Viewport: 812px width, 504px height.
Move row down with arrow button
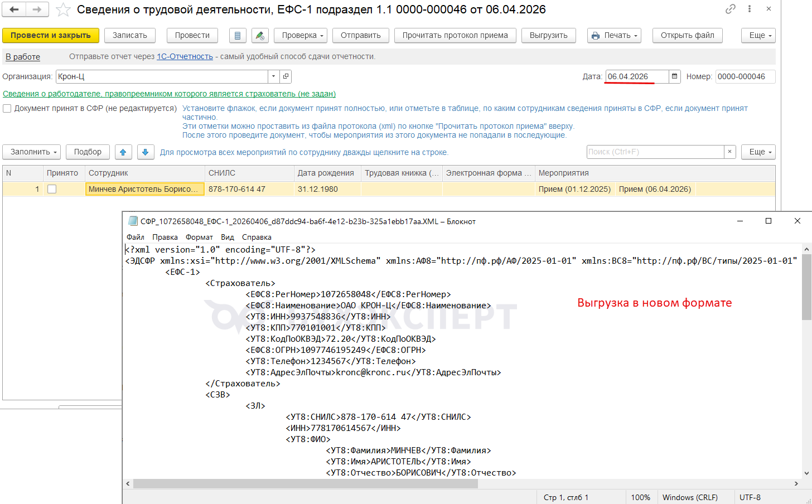(x=145, y=152)
